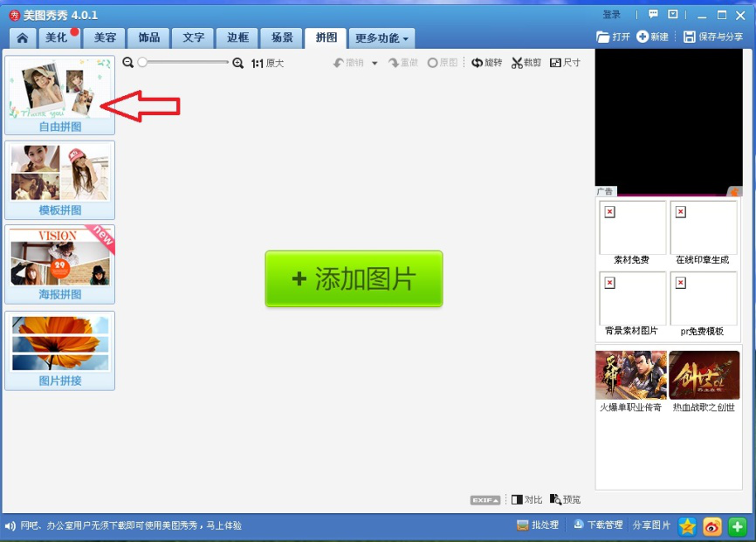Click the 打开 folder icon
This screenshot has width=756, height=542.
click(602, 37)
